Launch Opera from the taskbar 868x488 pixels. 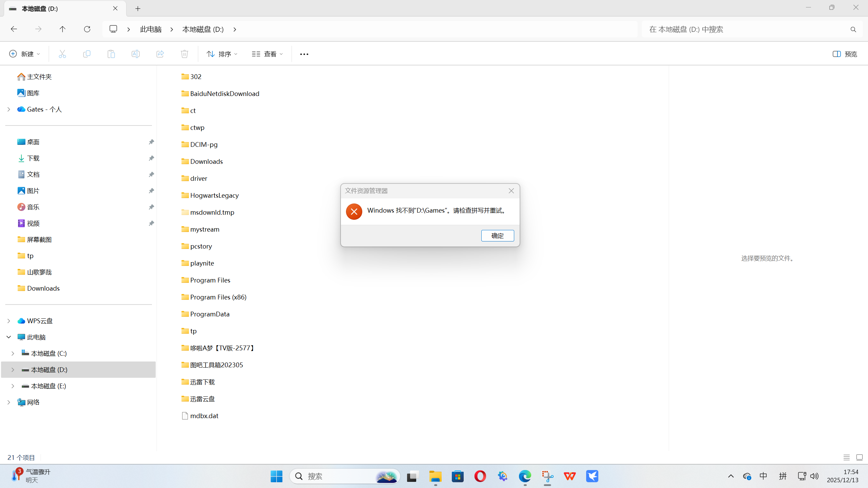[x=479, y=476]
